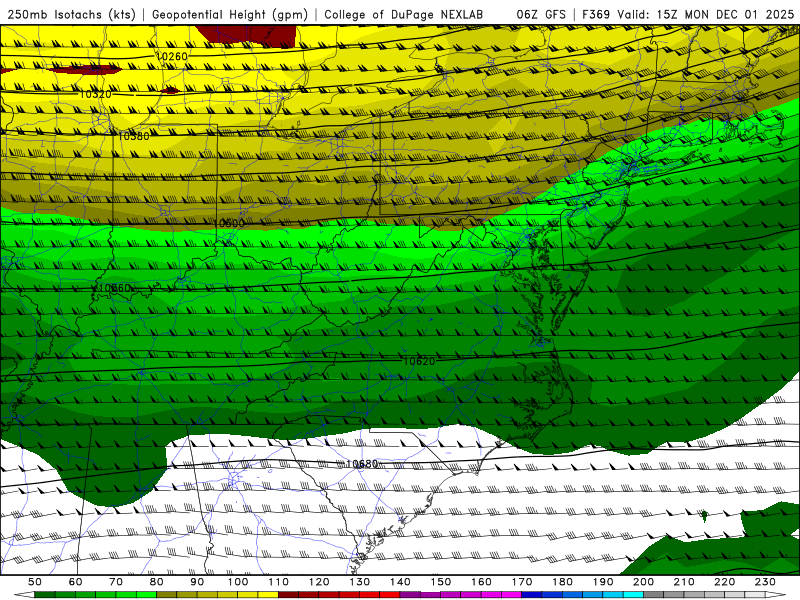Click the 160 value on the color scale

pos(481,582)
